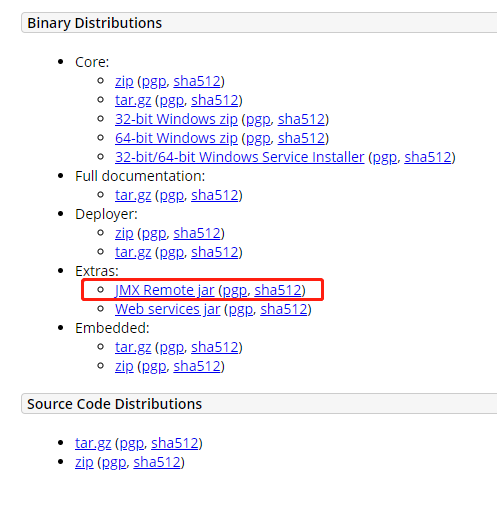The image size is (497, 510).
Task: Open sha512 checksum for source code zip
Action: 157,462
